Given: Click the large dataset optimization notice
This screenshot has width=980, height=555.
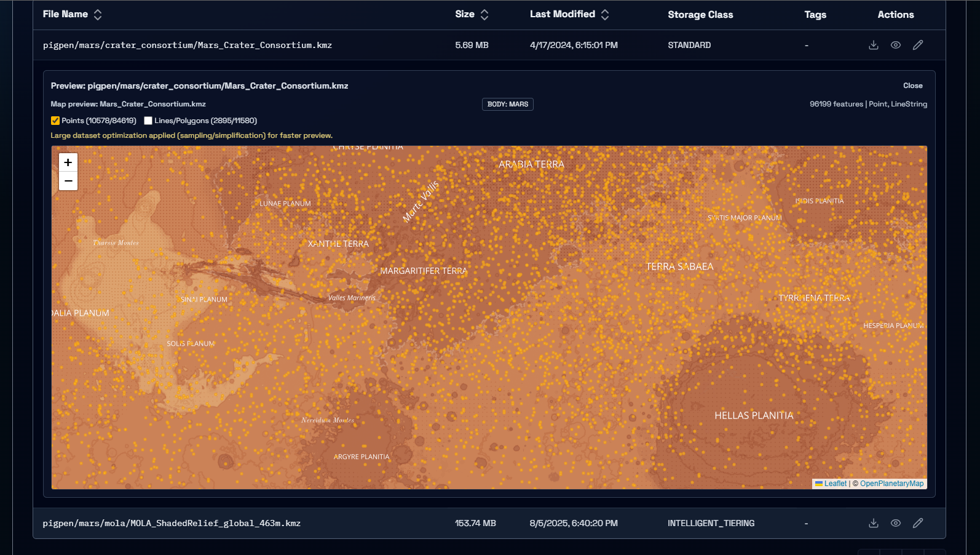Looking at the screenshot, I should 192,135.
